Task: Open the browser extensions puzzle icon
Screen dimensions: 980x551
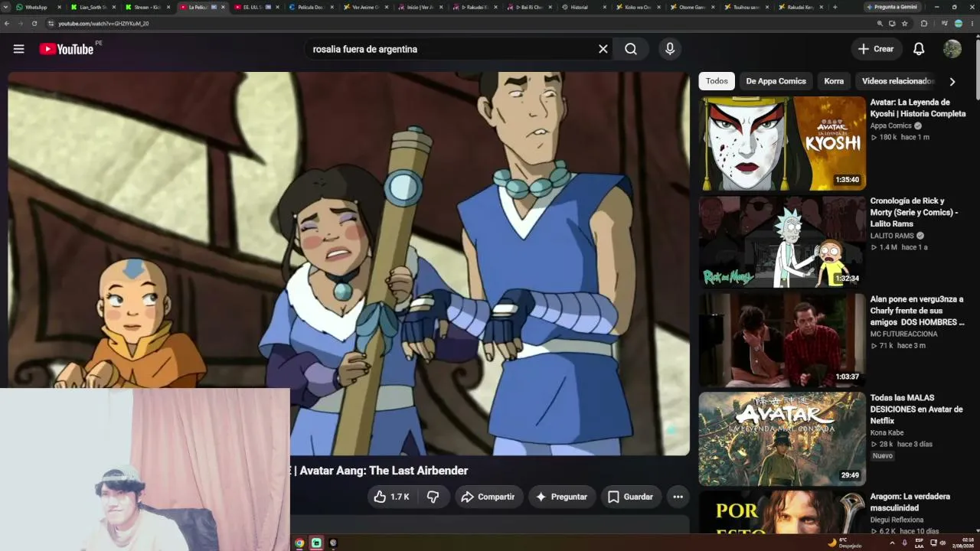Action: tap(924, 24)
